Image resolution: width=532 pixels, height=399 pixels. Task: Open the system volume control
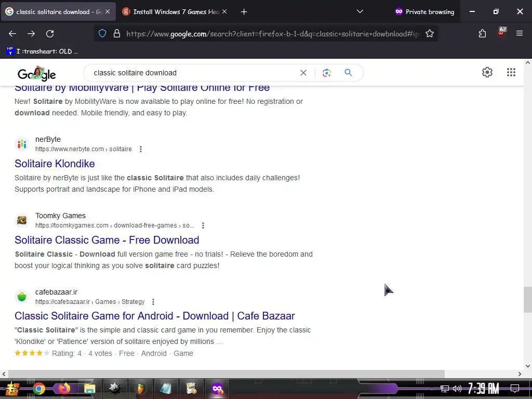(x=457, y=389)
